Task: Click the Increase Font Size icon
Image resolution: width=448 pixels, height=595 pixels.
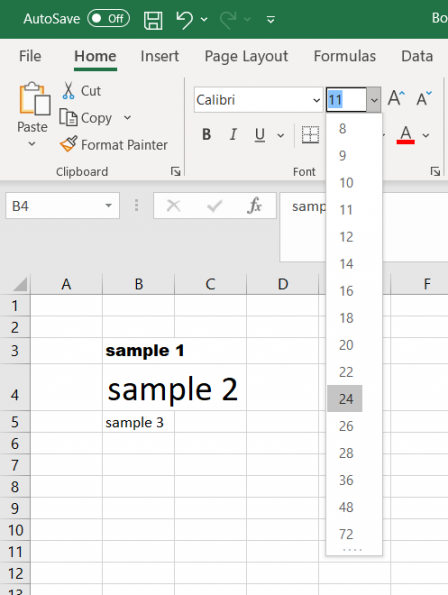Action: [x=396, y=98]
